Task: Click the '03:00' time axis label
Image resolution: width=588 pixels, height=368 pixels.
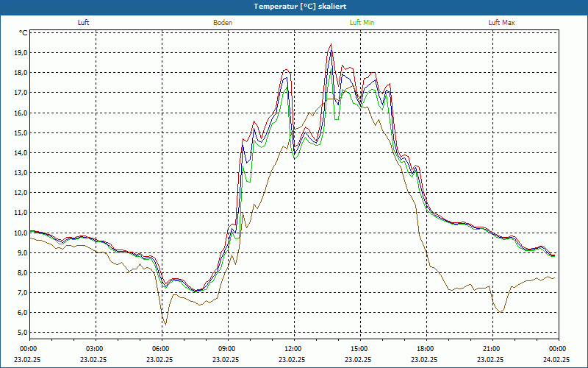Action: (x=96, y=349)
